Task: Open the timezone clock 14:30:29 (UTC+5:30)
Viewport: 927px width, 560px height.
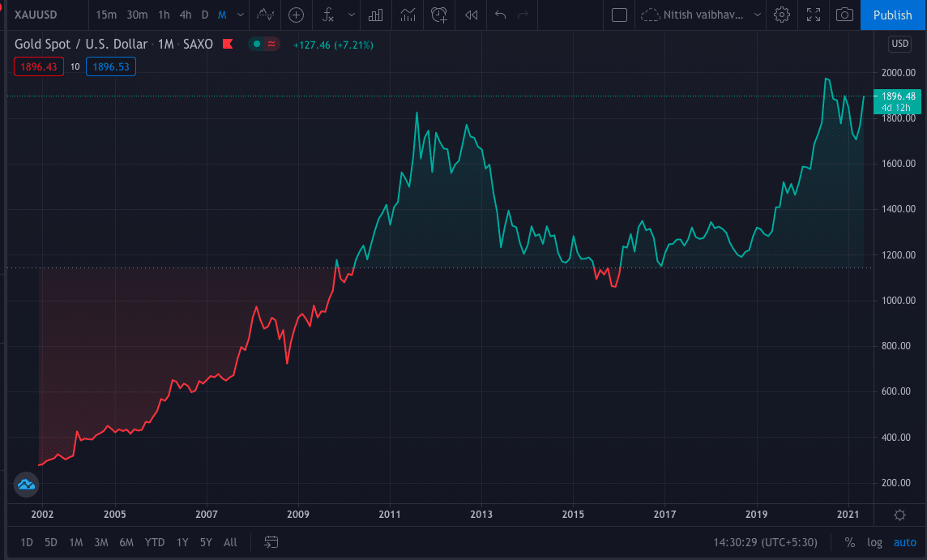Action: click(x=765, y=542)
